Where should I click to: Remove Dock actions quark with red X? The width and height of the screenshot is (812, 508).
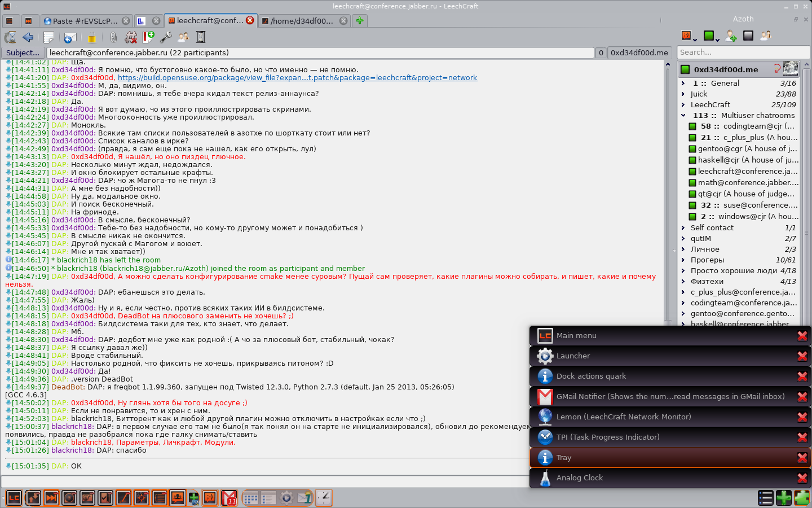(x=802, y=376)
